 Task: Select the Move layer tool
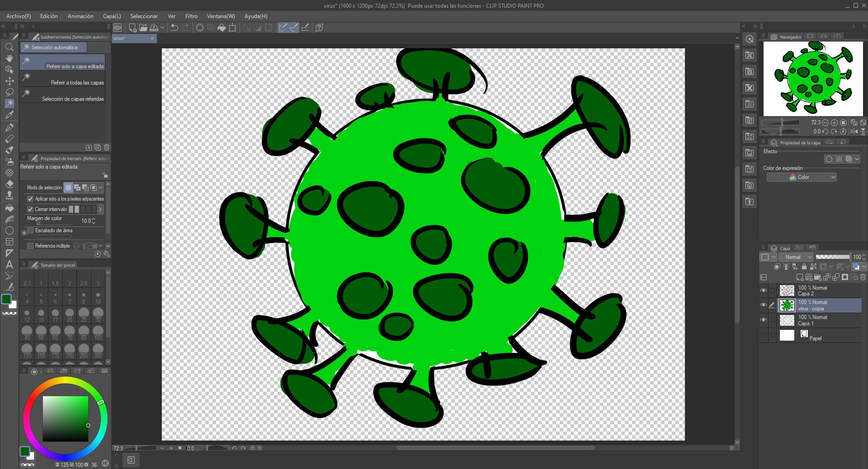click(9, 81)
